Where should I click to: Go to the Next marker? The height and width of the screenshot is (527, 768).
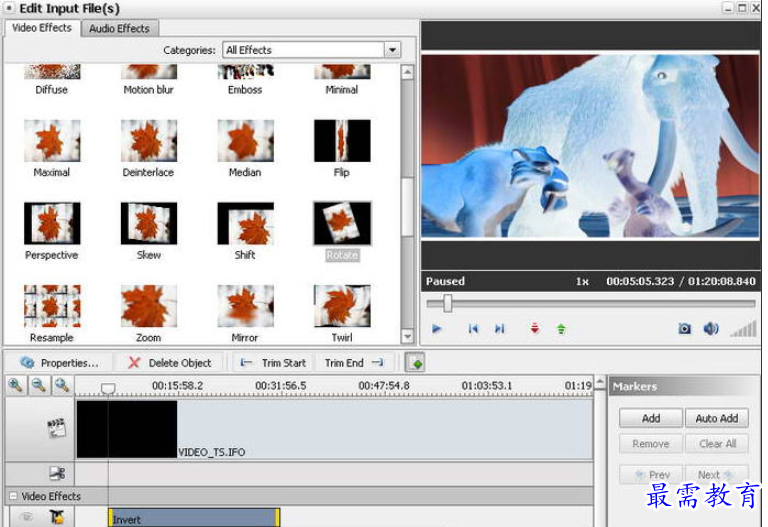717,475
